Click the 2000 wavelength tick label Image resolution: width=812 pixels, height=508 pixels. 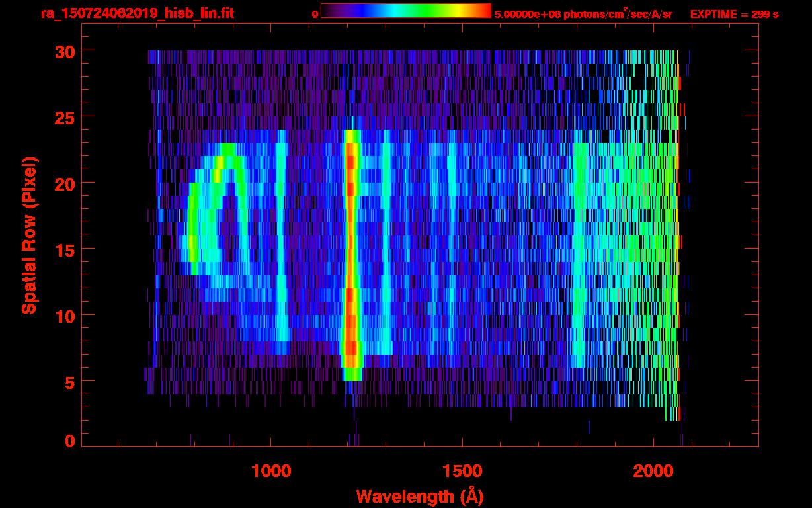point(654,471)
